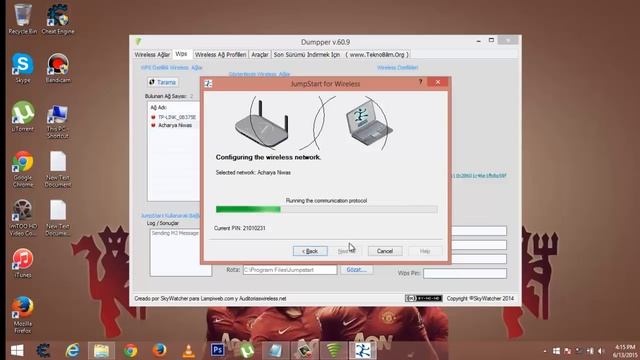Open Recycle Bin desktop icon

[22, 19]
